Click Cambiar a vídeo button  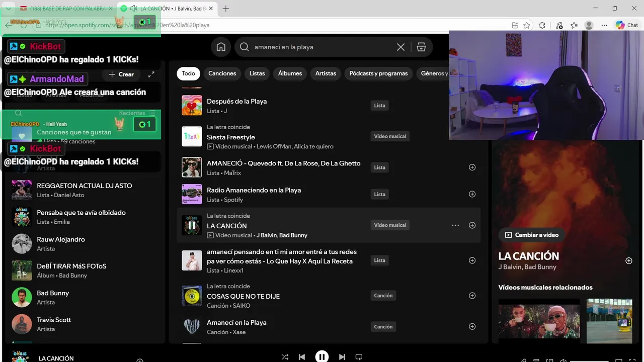click(x=532, y=235)
